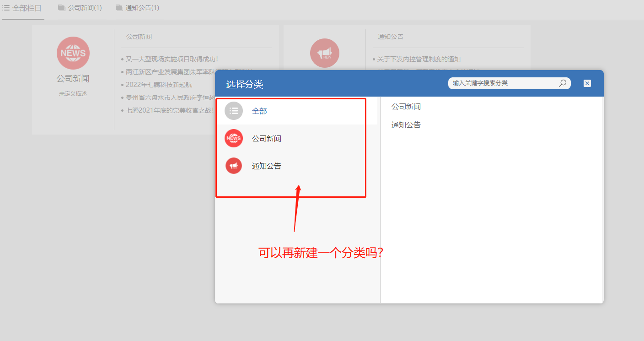The width and height of the screenshot is (644, 341).
Task: Click the 公司新闻 heading above the background news list
Action: pyautogui.click(x=139, y=37)
